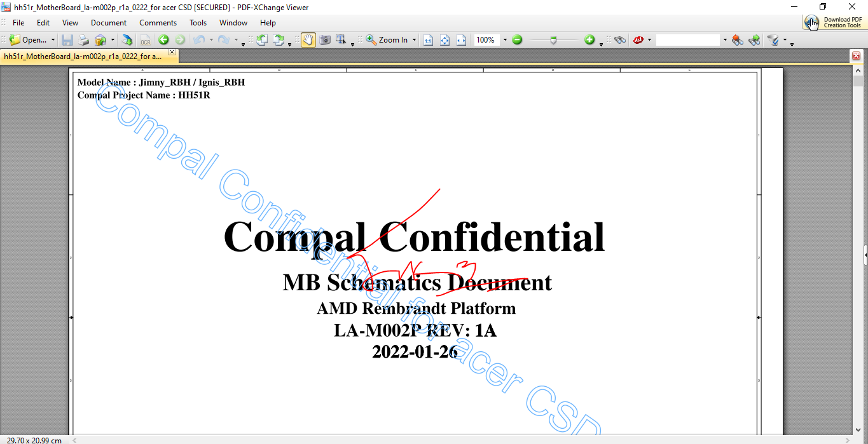Click the Fit Width icon
The width and height of the screenshot is (868, 444).
click(x=462, y=40)
